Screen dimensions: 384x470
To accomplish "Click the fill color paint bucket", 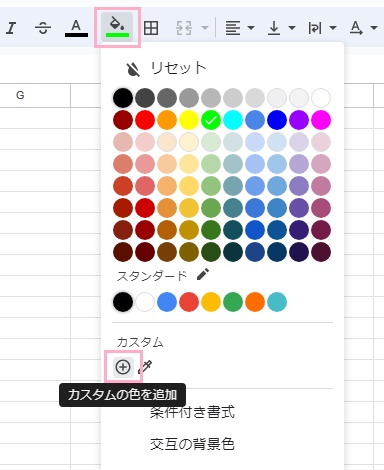I will 117,27.
